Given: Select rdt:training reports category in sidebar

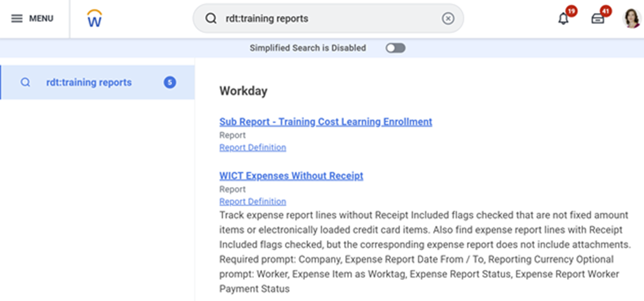Looking at the screenshot, I should 97,82.
